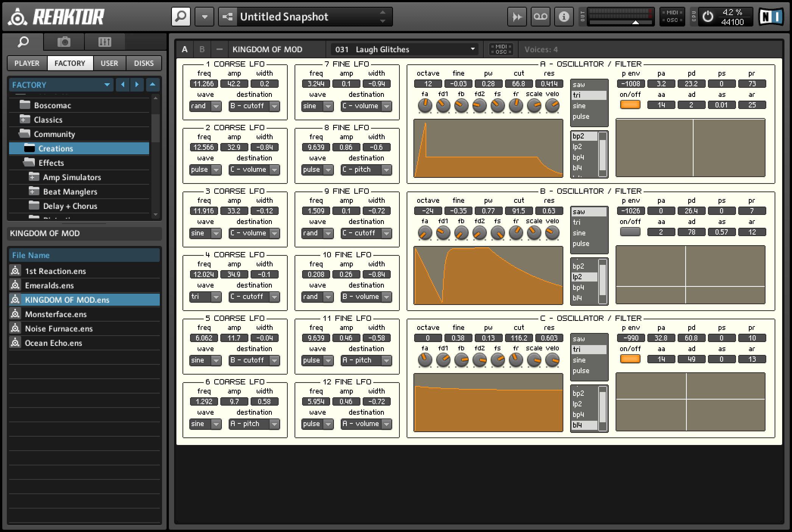Select bp4 filter type for oscillator B

[x=585, y=288]
